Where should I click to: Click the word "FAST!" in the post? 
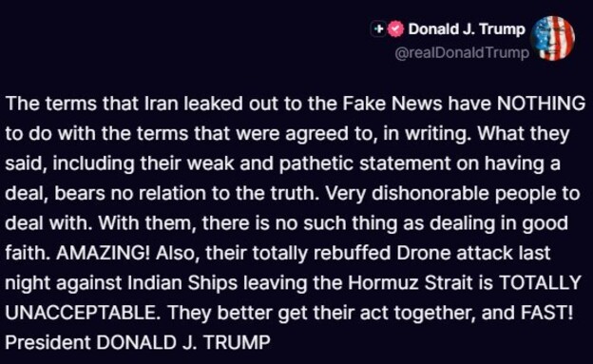click(x=546, y=313)
